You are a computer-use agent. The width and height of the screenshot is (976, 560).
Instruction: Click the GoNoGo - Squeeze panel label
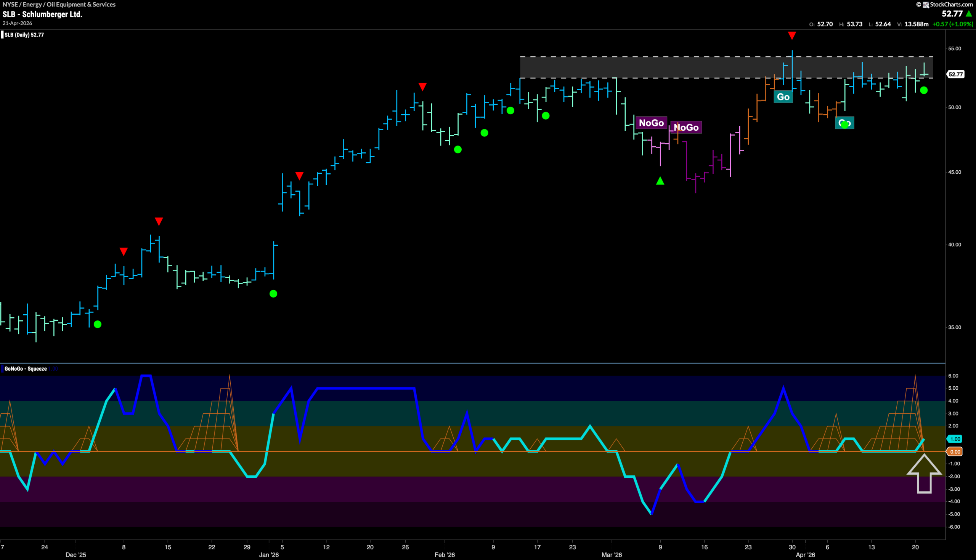pos(26,369)
